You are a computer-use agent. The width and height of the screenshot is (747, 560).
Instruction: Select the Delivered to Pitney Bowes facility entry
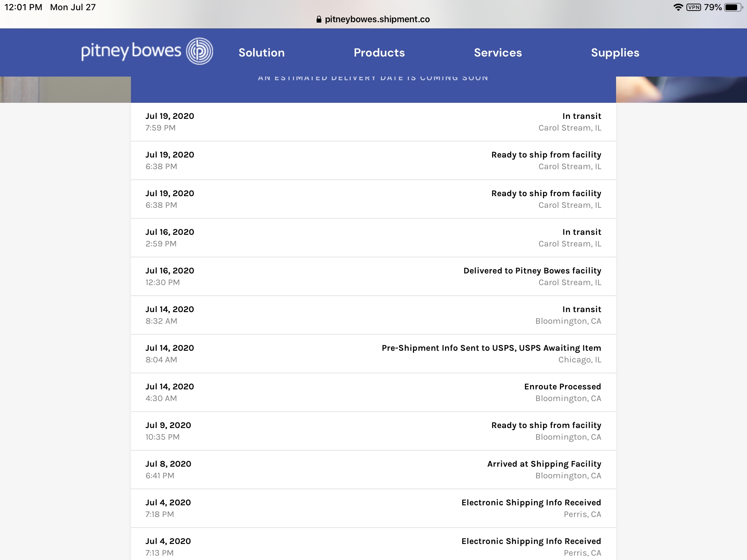click(x=373, y=276)
